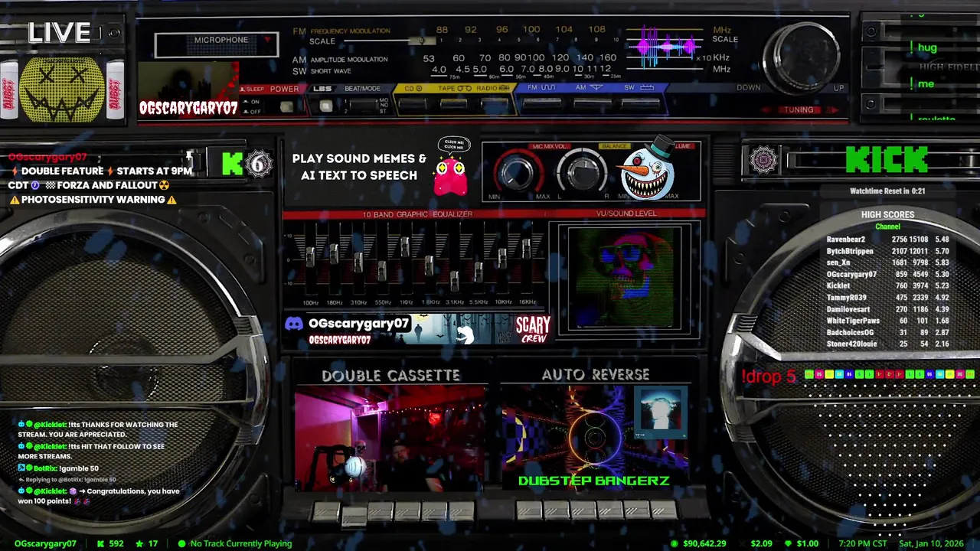This screenshot has height=551, width=980.
Task: Click No Track Currently Playing status
Action: 241,543
